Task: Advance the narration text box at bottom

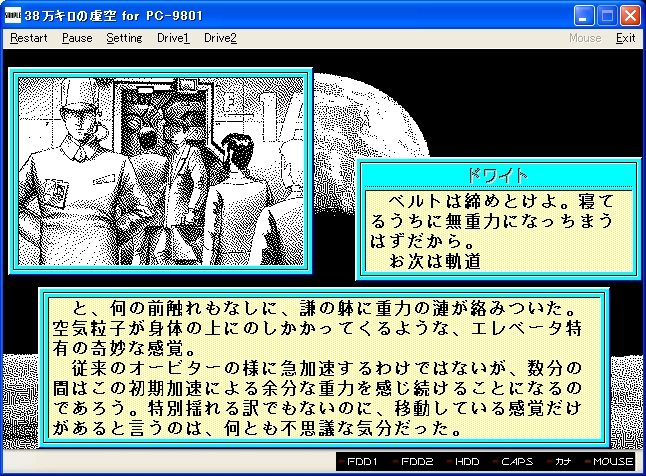Action: 322,369
